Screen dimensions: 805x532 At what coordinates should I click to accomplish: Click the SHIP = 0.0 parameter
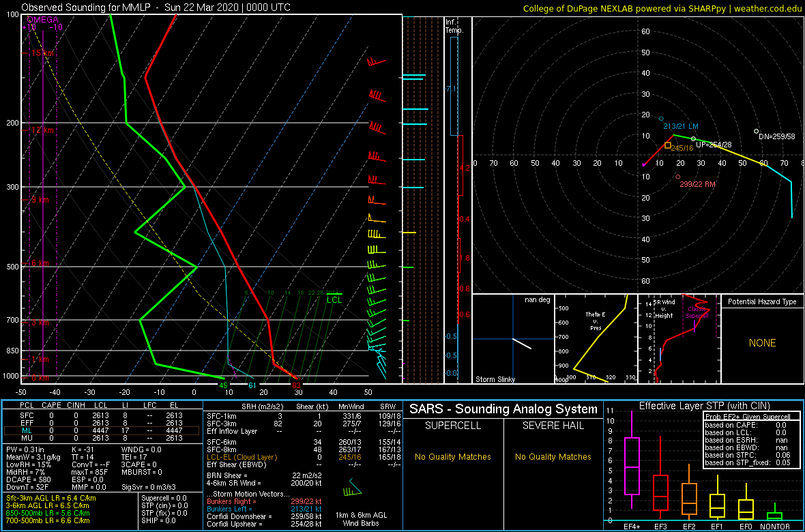pos(159,520)
